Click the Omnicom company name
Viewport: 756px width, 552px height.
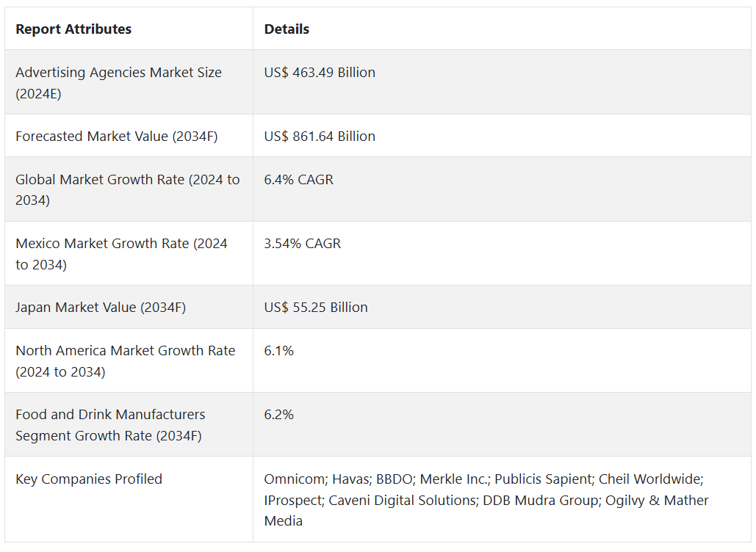[294, 479]
